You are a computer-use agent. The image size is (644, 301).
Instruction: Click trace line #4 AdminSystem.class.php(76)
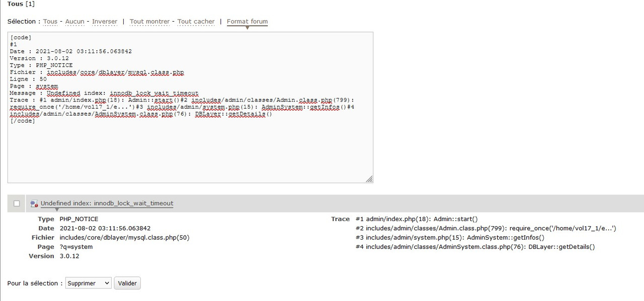point(475,247)
